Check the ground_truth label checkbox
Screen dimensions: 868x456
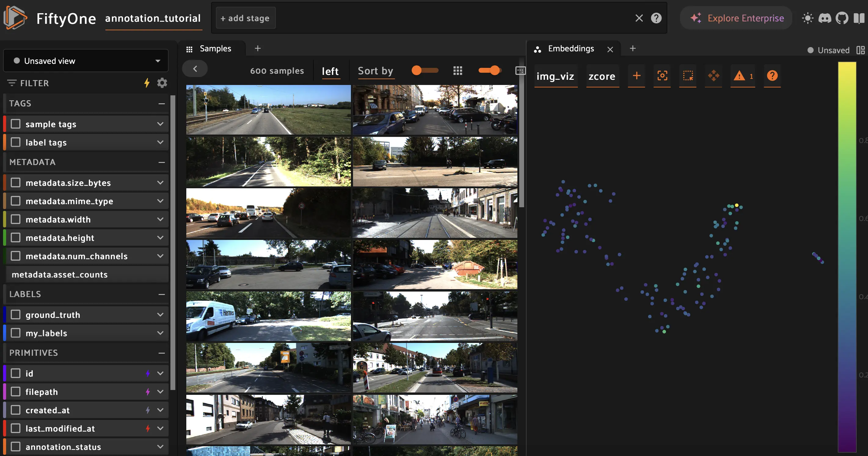(16, 315)
